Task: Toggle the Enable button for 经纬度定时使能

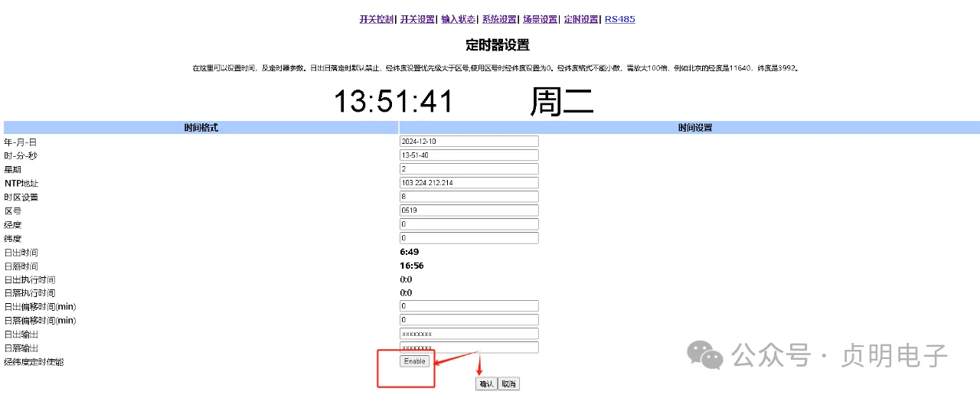Action: [414, 361]
